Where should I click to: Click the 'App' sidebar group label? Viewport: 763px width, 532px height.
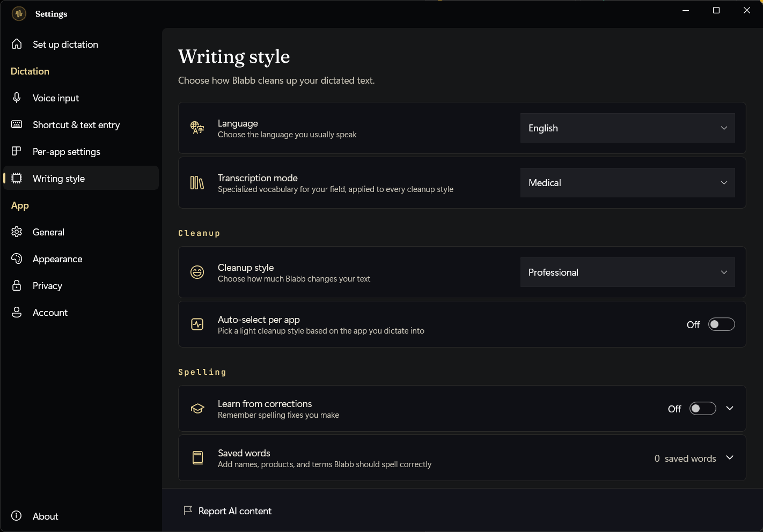tap(20, 205)
